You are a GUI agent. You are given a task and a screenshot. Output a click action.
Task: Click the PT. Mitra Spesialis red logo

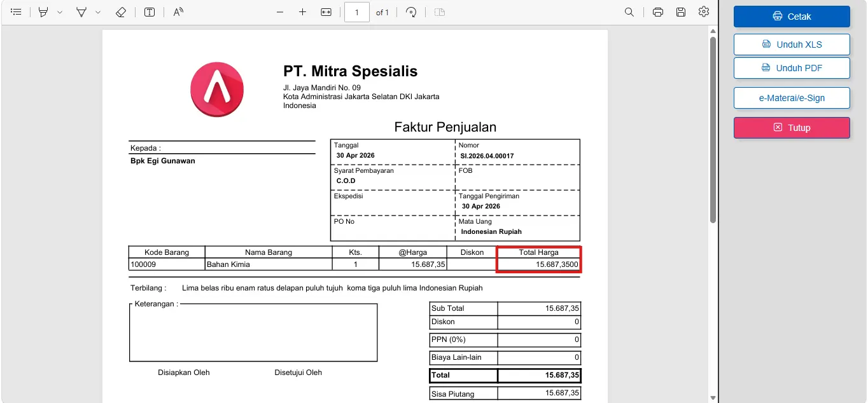(217, 89)
